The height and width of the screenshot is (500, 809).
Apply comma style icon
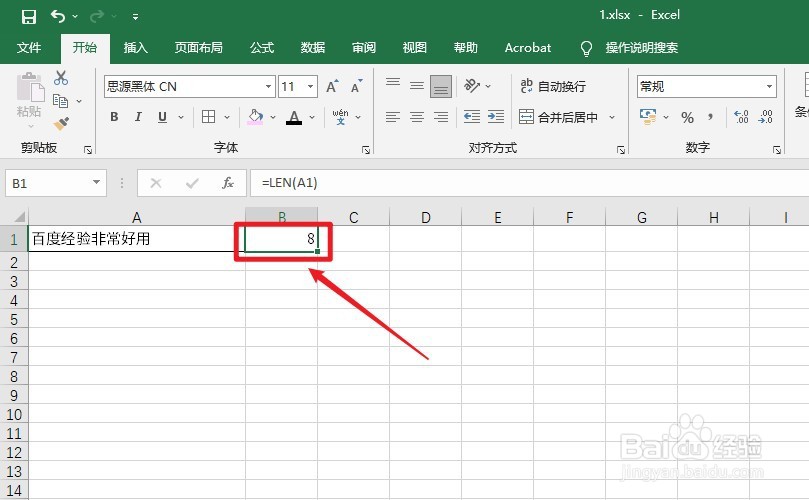pos(710,117)
